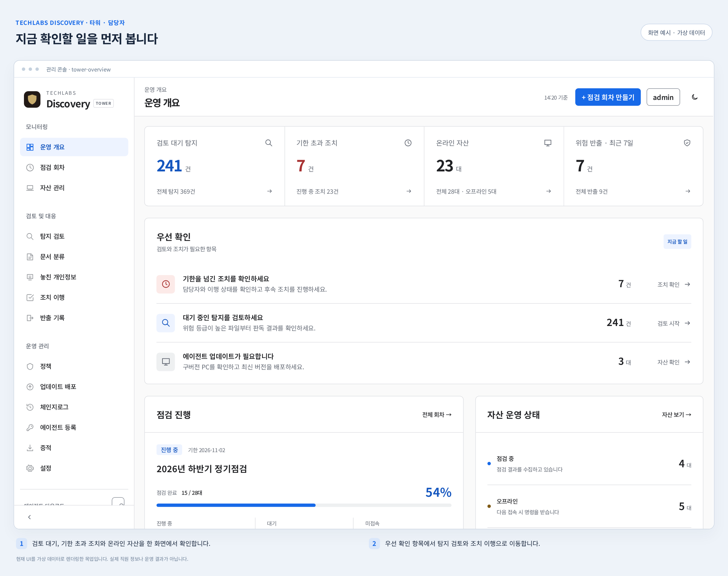728x576 pixels.
Task: Click the export icon beside '반출 기록'
Action: pyautogui.click(x=30, y=318)
